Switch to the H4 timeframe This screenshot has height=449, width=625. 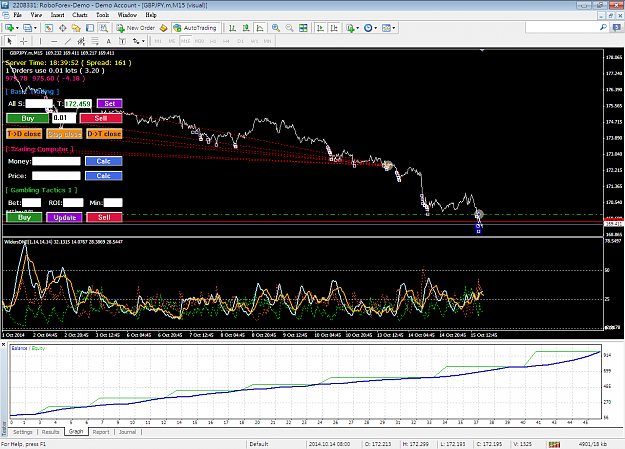click(226, 41)
